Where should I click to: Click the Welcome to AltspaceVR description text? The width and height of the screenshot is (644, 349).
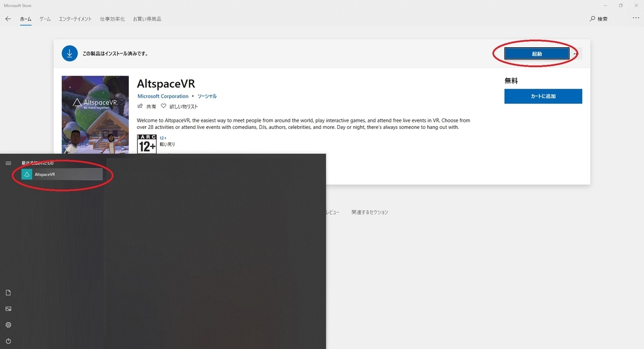tap(304, 124)
